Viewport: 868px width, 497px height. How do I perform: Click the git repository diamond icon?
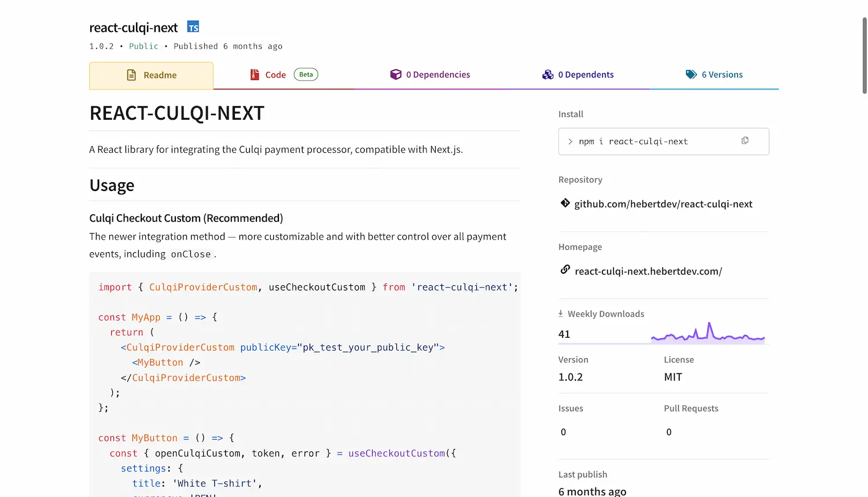[565, 203]
